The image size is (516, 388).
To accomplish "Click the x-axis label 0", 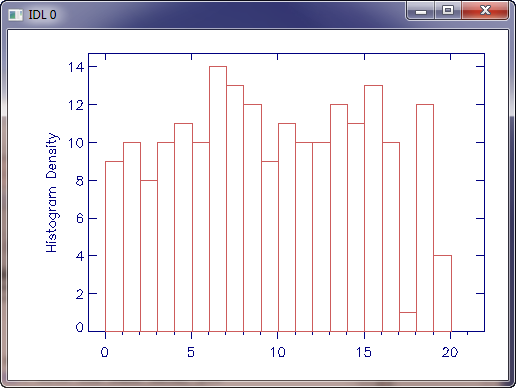I will click(x=105, y=352).
